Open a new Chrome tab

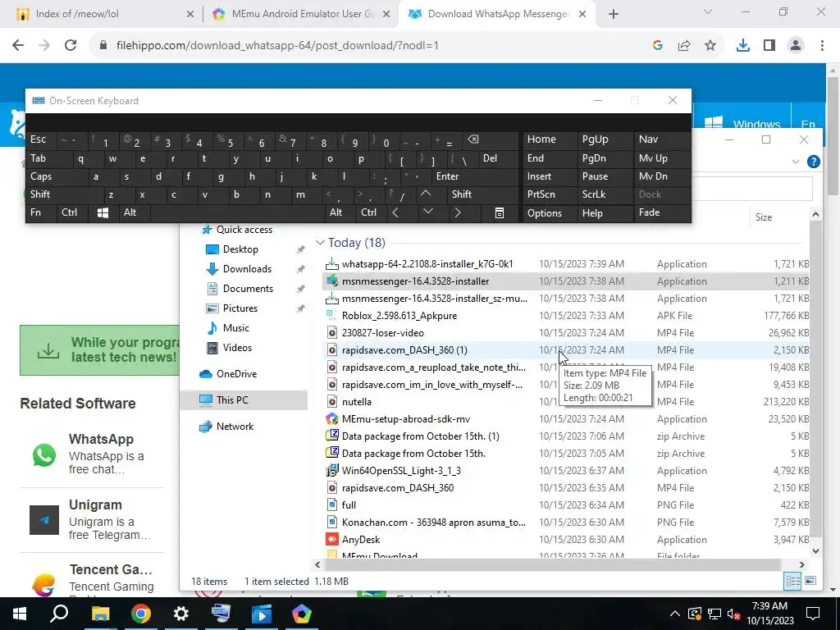[x=614, y=14]
